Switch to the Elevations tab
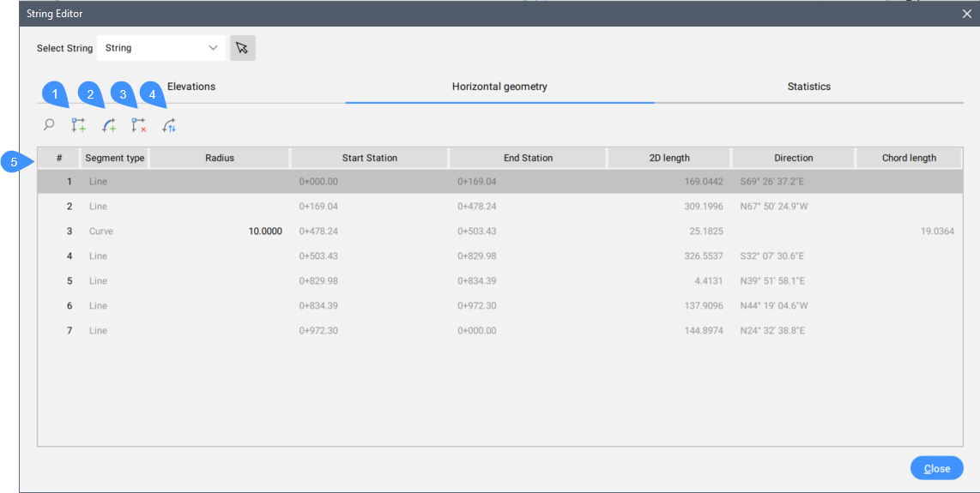The height and width of the screenshot is (493, 980). pos(191,87)
